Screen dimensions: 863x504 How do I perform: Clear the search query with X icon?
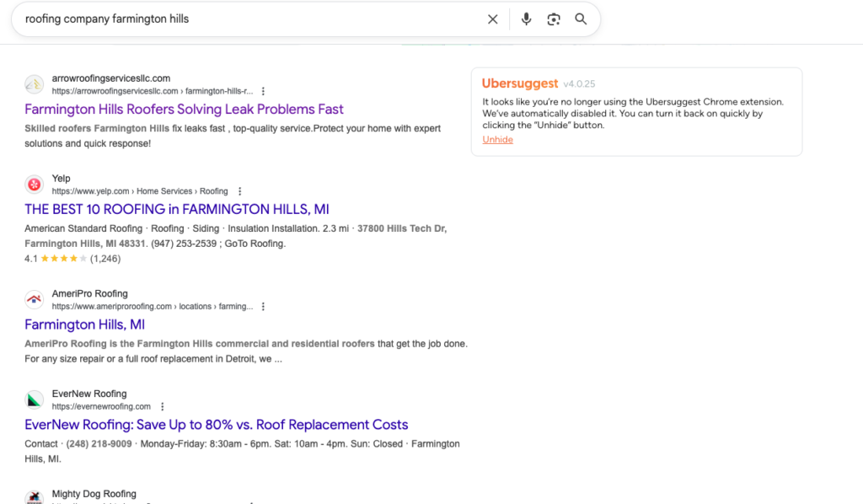(493, 19)
